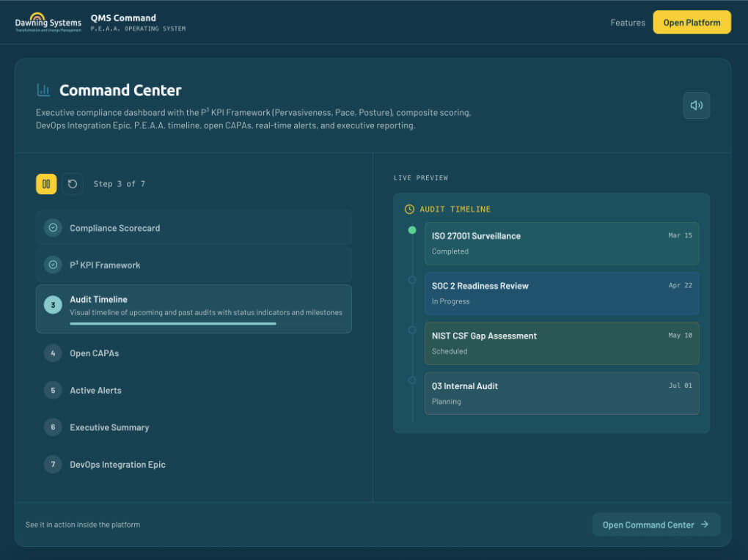Open the Features nav link
The height and width of the screenshot is (560, 748).
pos(628,23)
